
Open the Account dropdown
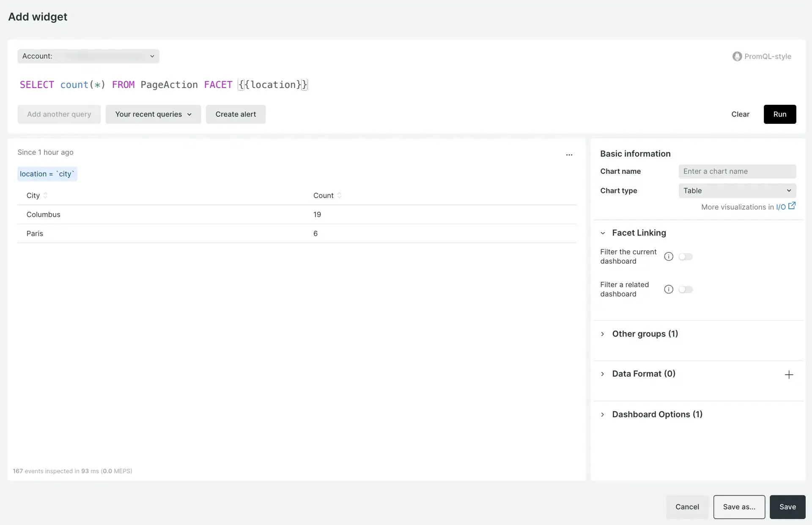pyautogui.click(x=88, y=56)
